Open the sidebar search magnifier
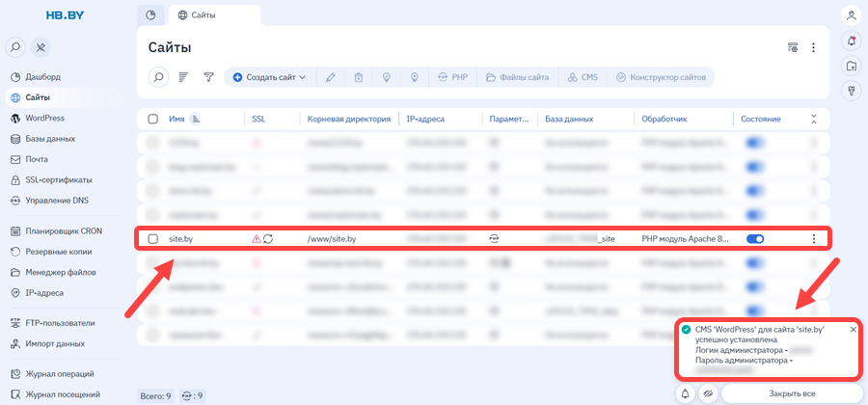The width and height of the screenshot is (868, 405). tap(15, 47)
